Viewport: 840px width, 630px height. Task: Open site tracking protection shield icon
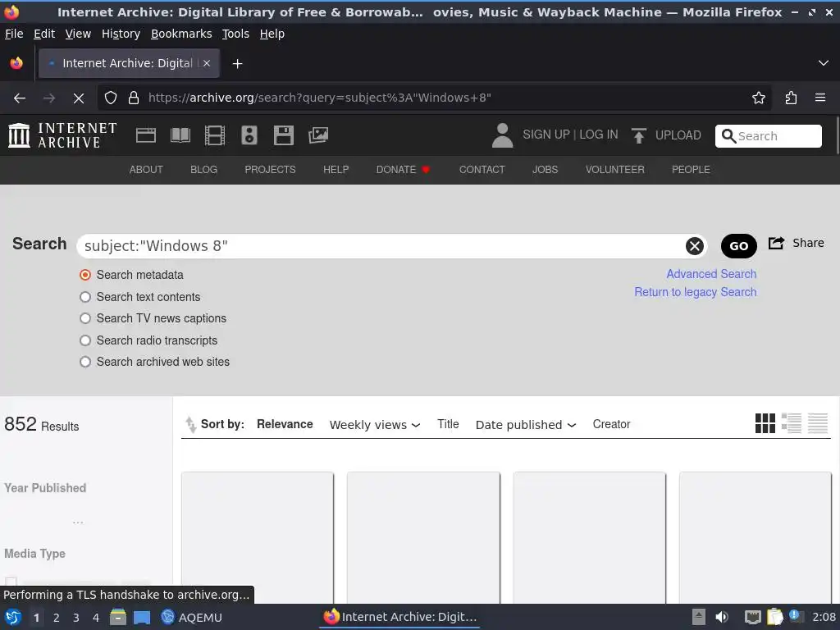111,98
